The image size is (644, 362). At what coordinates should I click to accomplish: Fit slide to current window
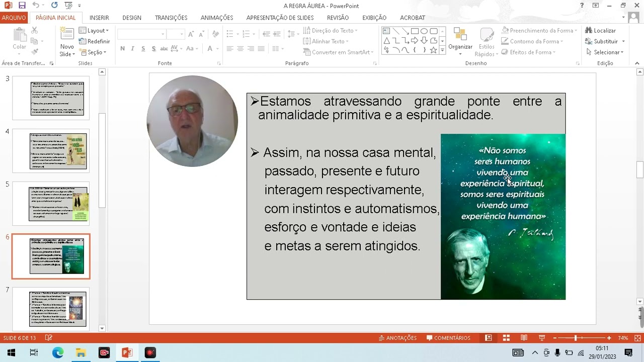coord(638,338)
